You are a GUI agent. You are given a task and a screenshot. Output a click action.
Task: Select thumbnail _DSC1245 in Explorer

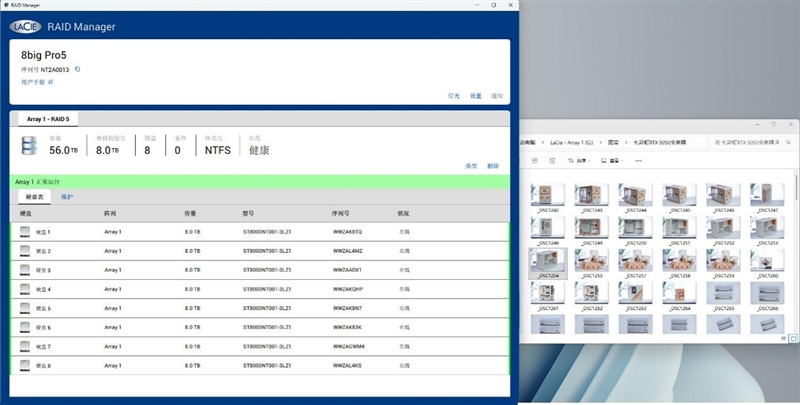coord(680,198)
